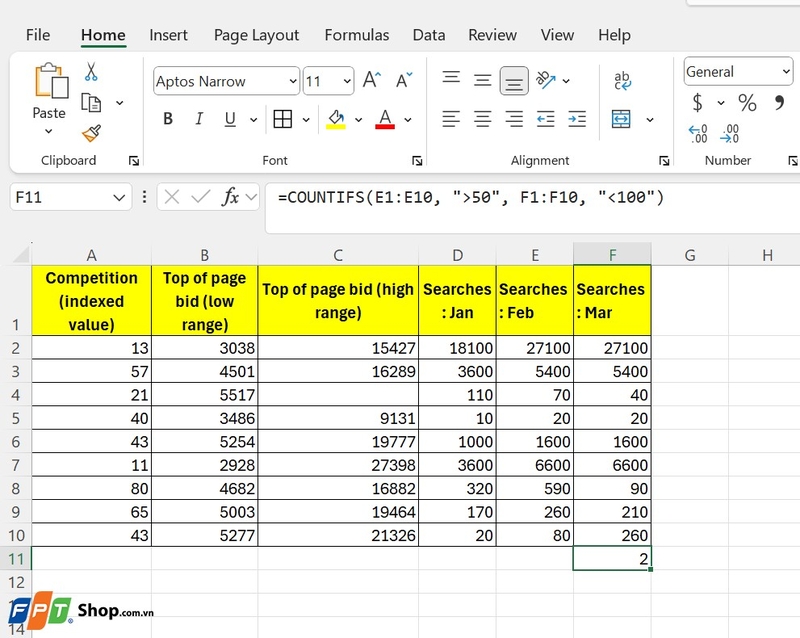Click the Fill Color paint bucket
800x638 pixels.
pos(336,119)
